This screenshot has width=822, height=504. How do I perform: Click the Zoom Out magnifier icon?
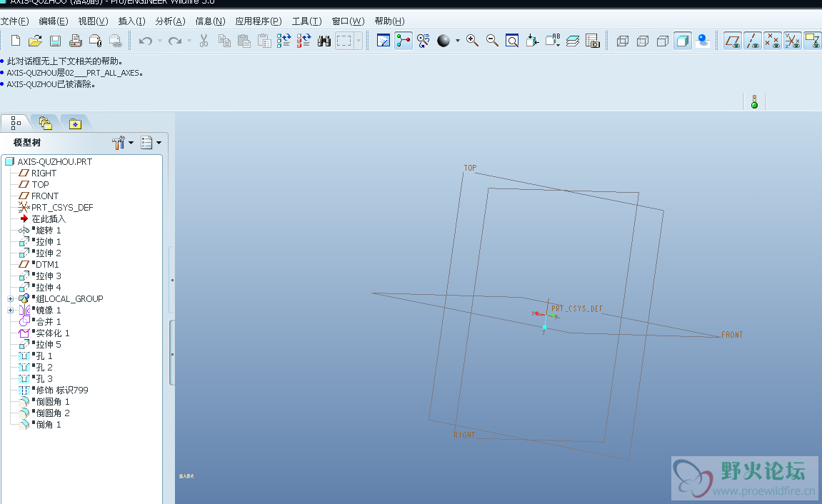(x=492, y=41)
